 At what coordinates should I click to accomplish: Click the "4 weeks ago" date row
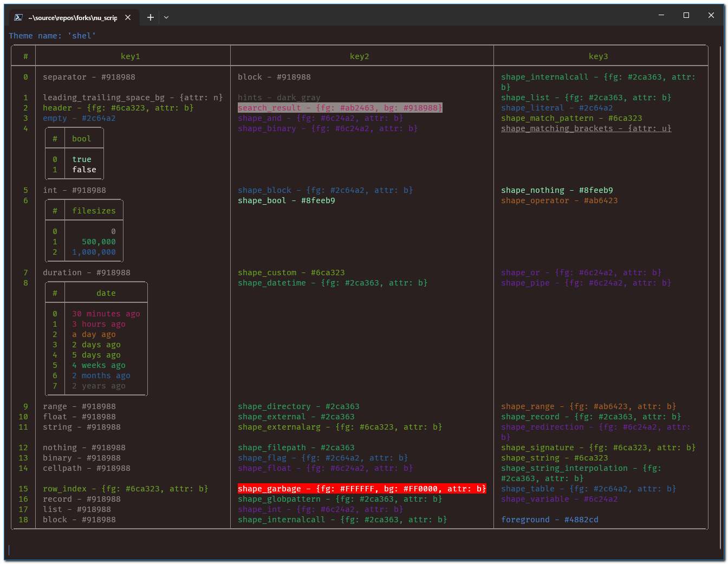coord(99,365)
